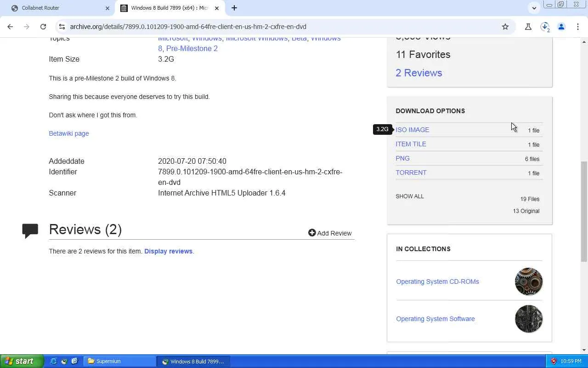Viewport: 588px width, 368px height.
Task: Click the third Quick Launch icon
Action: coord(74,361)
